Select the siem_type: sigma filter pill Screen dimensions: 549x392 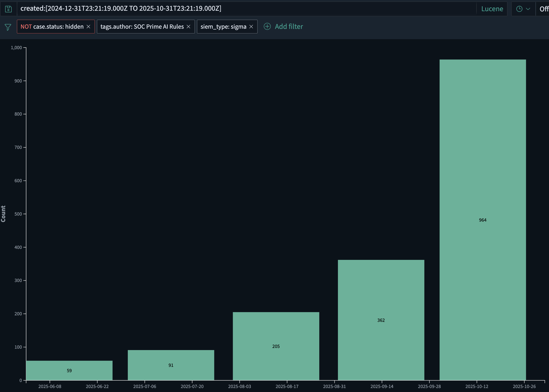click(223, 27)
